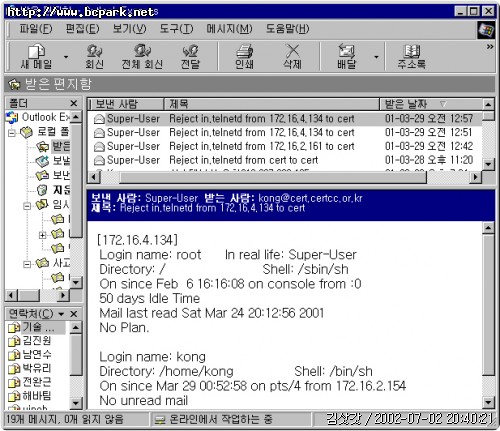500x431 pixels.
Task: Select the 사고 folder in the tree
Action: click(53, 263)
